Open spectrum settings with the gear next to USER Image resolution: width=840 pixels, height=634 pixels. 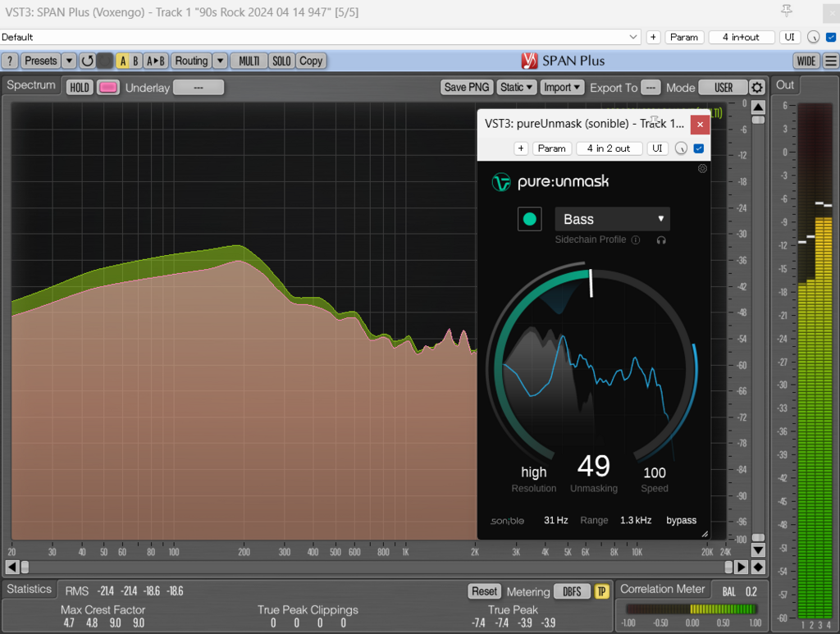(x=757, y=87)
